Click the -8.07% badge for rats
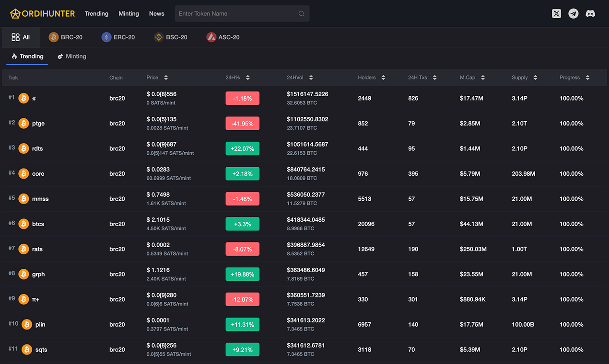The image size is (609, 364). (242, 249)
